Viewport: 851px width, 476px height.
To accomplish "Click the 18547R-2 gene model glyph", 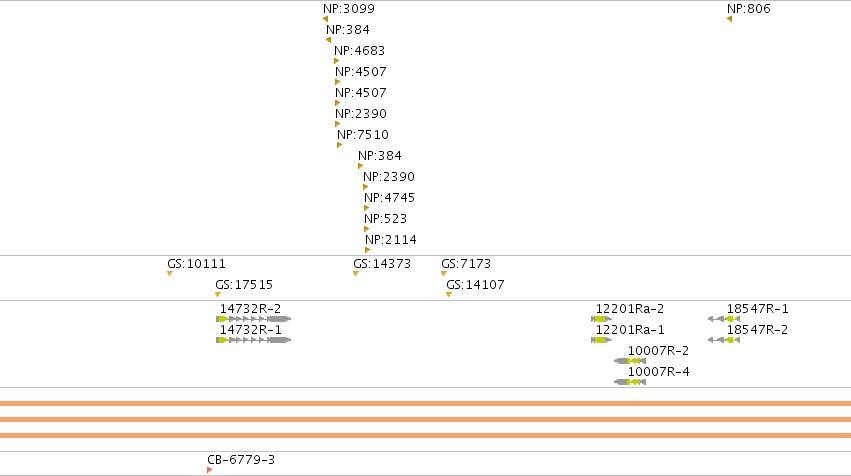I will click(x=724, y=340).
